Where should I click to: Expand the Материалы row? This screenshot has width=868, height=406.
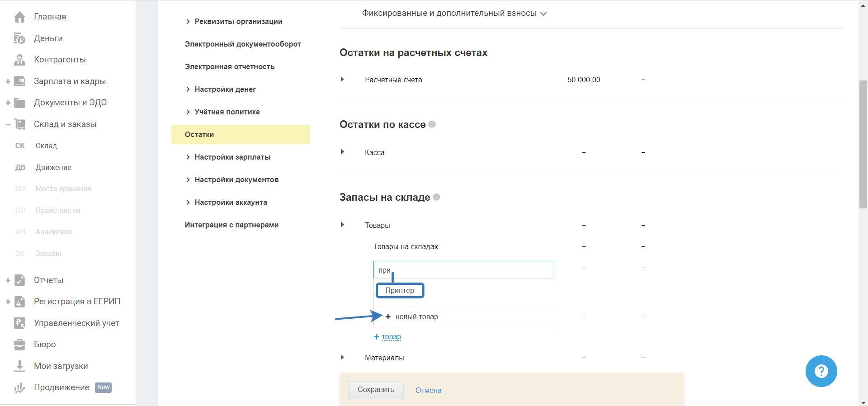click(x=342, y=357)
